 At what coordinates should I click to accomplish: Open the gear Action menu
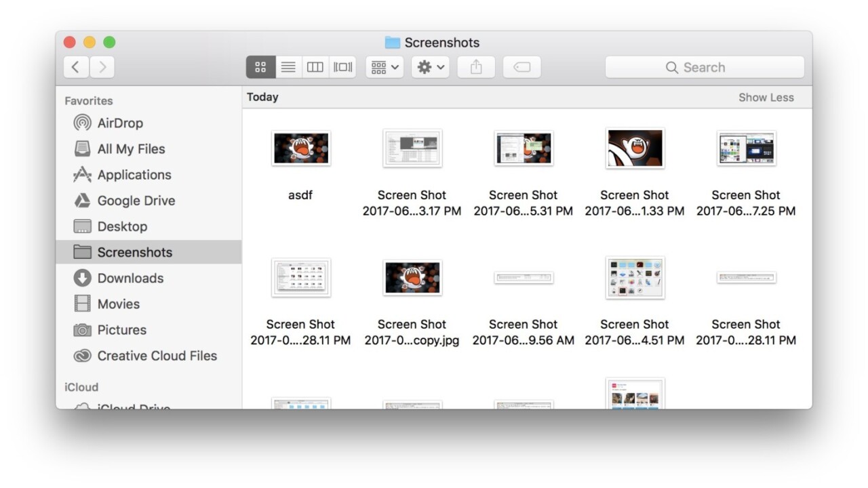pyautogui.click(x=431, y=67)
